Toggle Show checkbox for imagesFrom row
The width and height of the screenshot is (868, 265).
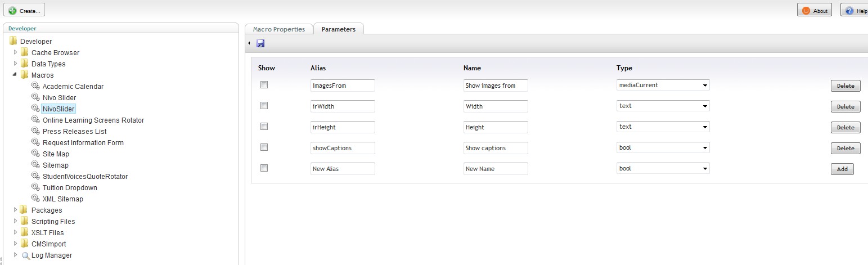264,85
